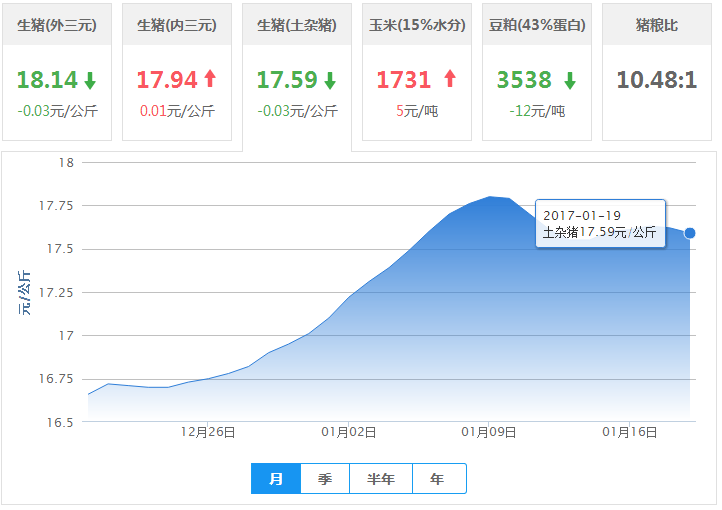Switch to the 生猪(内三元) tab

pyautogui.click(x=177, y=25)
